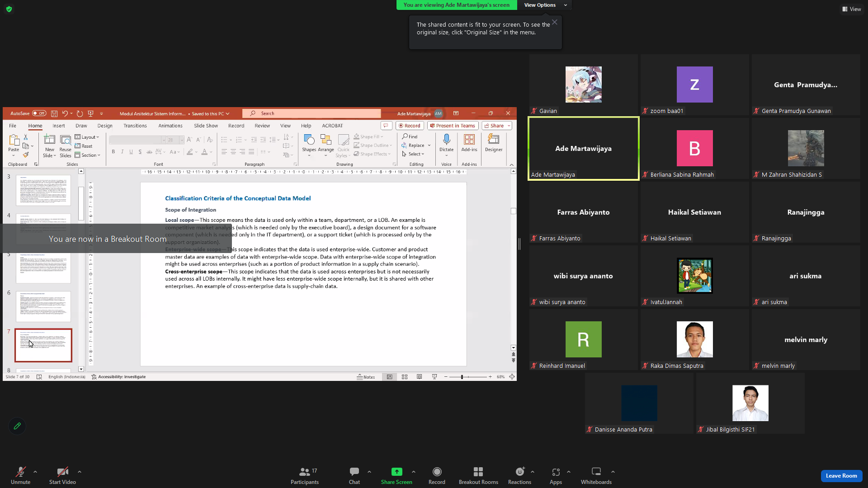Switch to the Animations tab

[170, 126]
